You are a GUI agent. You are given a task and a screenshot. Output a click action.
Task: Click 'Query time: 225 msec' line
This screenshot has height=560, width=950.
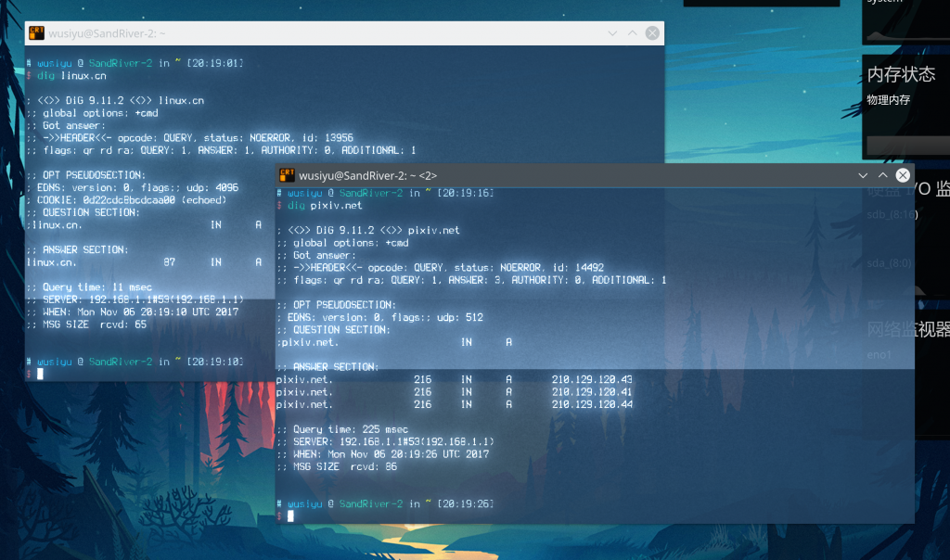pyautogui.click(x=342, y=429)
